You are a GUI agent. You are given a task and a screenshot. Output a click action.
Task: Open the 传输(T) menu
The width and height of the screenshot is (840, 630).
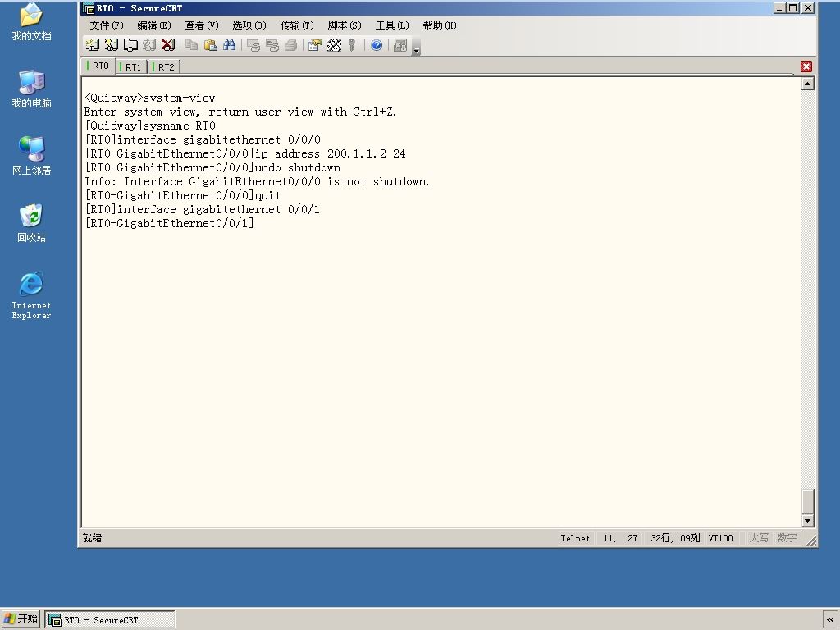[297, 25]
